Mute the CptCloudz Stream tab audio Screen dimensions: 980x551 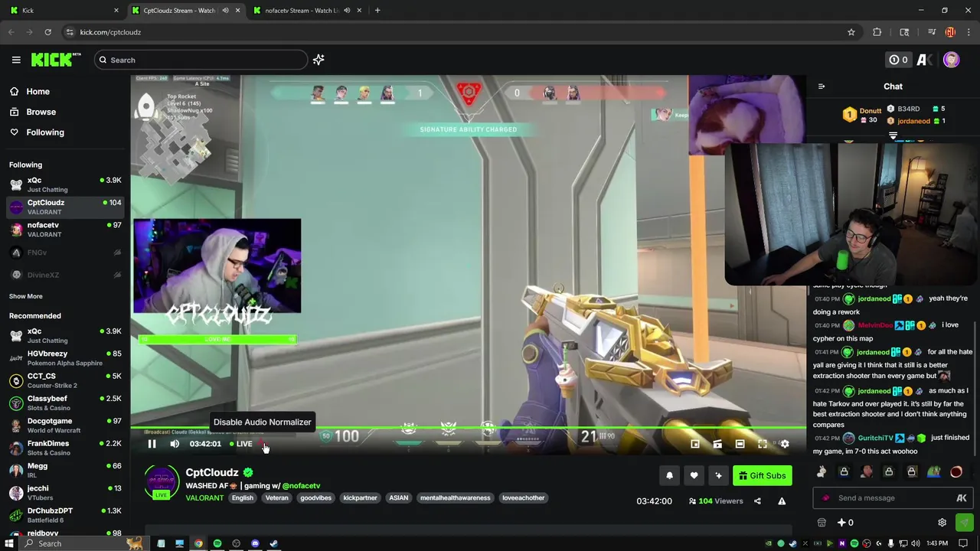pos(225,10)
